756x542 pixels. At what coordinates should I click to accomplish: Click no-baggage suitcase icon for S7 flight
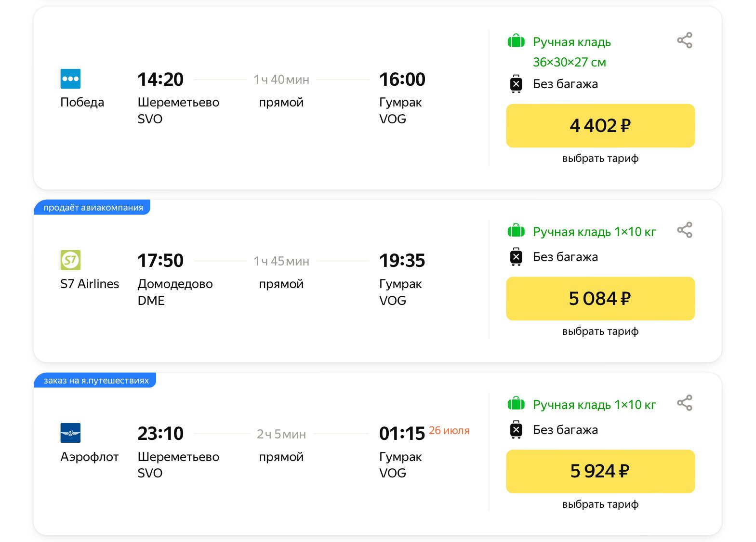pyautogui.click(x=516, y=257)
